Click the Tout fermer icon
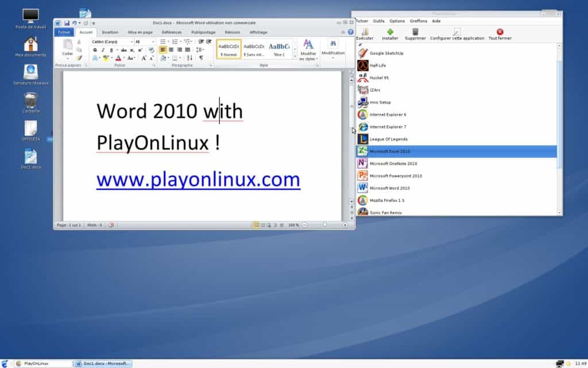The image size is (588, 368). click(x=500, y=32)
